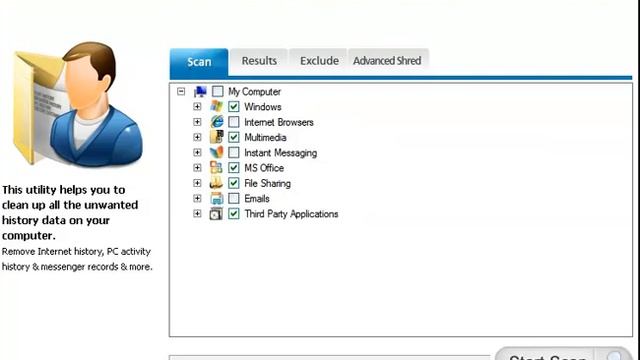Click the MS Office icon
Image resolution: width=640 pixels, height=360 pixels.
coord(216,168)
